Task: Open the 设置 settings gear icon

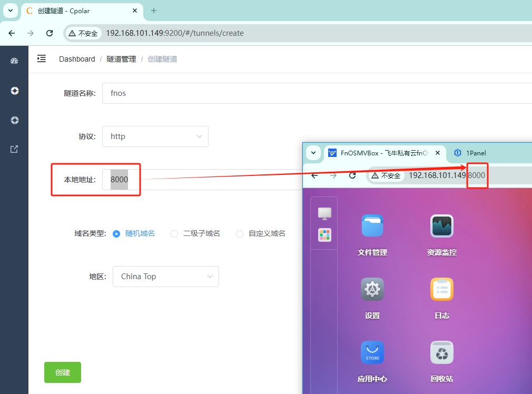Action: (x=372, y=289)
